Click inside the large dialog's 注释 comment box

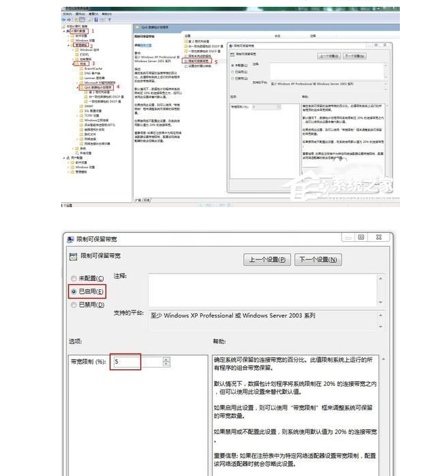pyautogui.click(x=263, y=290)
